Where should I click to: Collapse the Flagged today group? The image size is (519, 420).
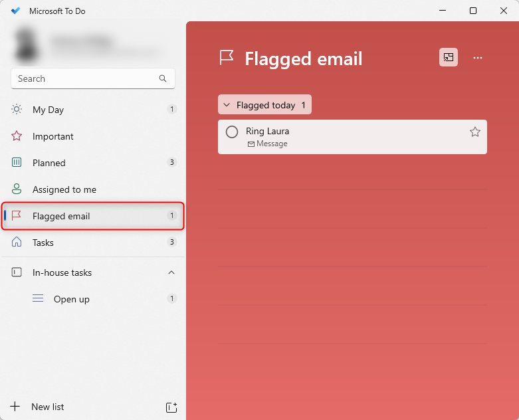click(264, 104)
